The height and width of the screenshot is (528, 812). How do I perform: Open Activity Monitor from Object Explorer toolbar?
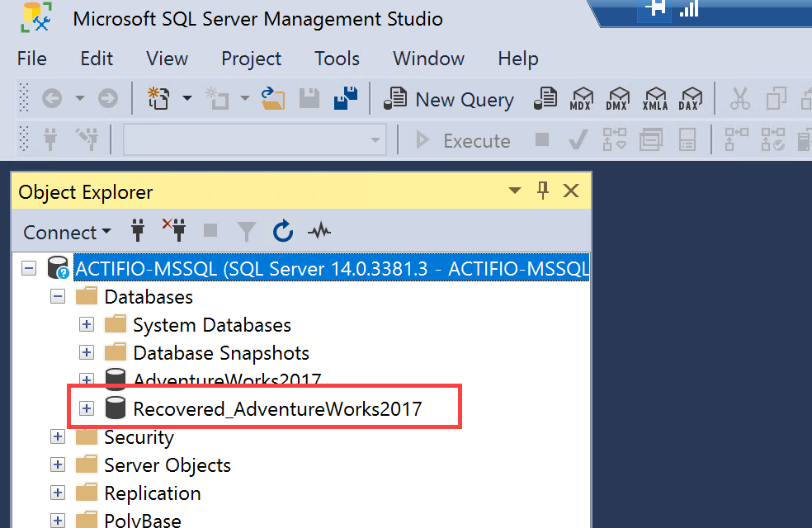point(319,230)
